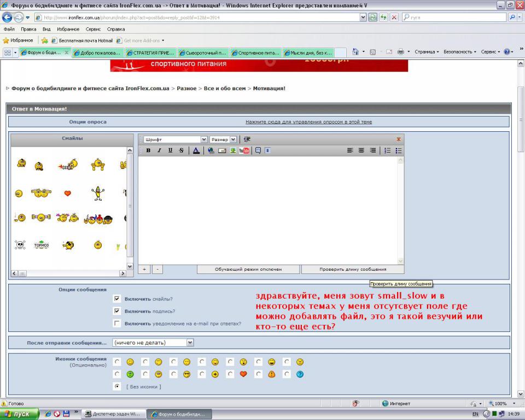Click the Проверить длину сообщения button

coord(353,269)
